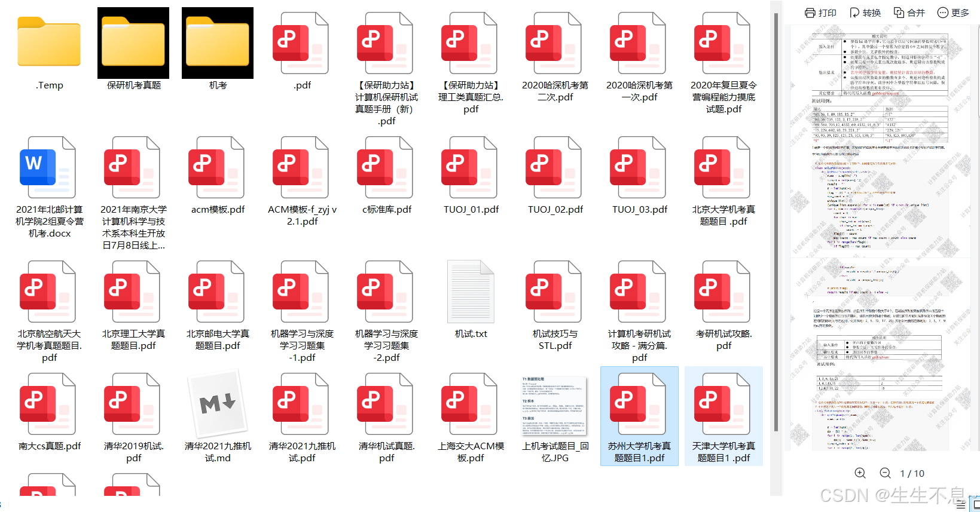Select 清华机试真题.pdf icon
Screen dimensions: 980x512
point(386,404)
